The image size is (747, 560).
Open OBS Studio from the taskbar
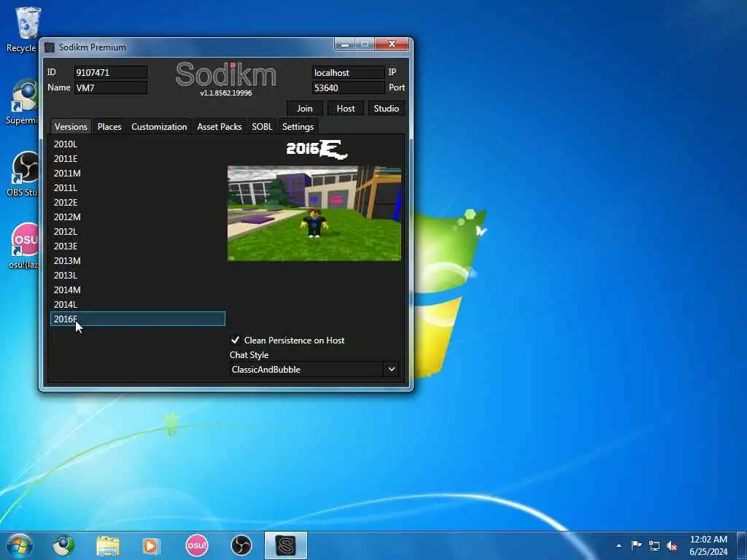241,545
